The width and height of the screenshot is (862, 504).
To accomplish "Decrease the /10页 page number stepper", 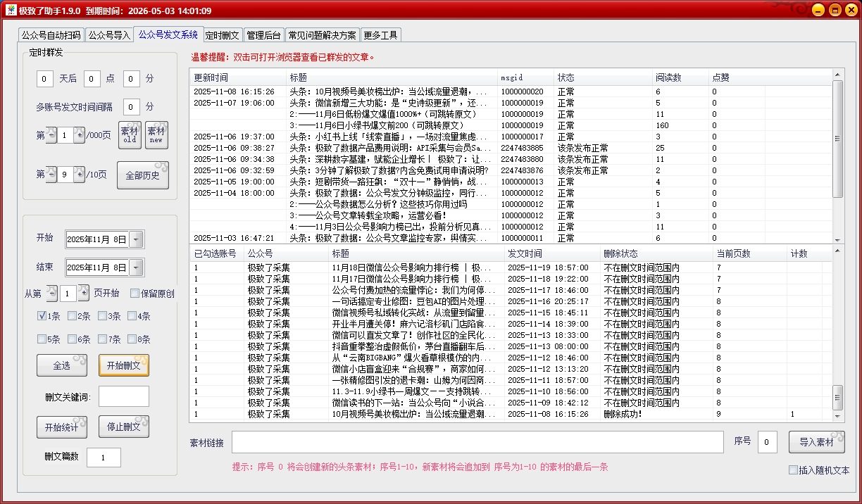I will [51, 174].
